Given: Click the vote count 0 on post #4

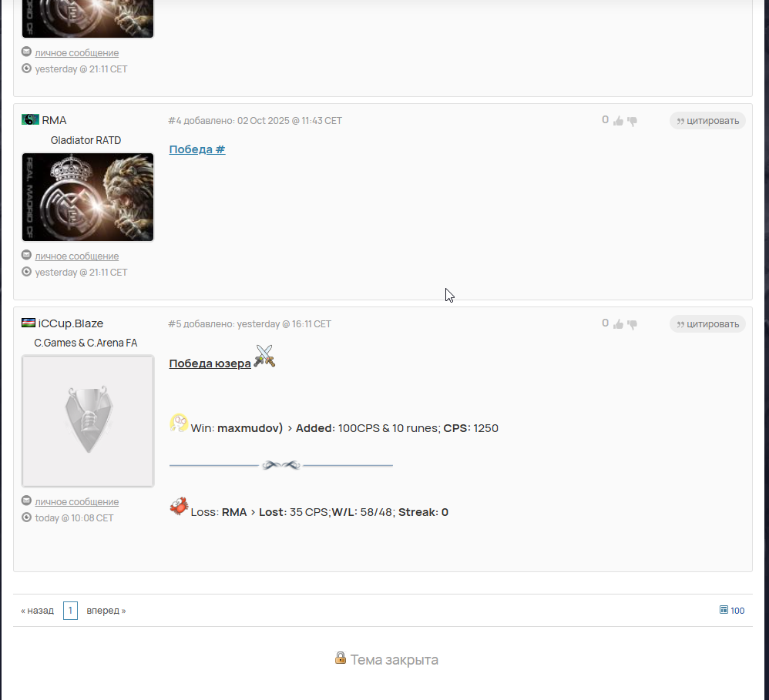Looking at the screenshot, I should pyautogui.click(x=605, y=120).
